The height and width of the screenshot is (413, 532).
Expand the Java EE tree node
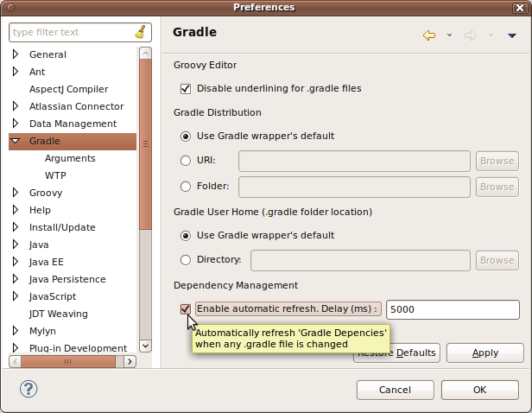16,262
